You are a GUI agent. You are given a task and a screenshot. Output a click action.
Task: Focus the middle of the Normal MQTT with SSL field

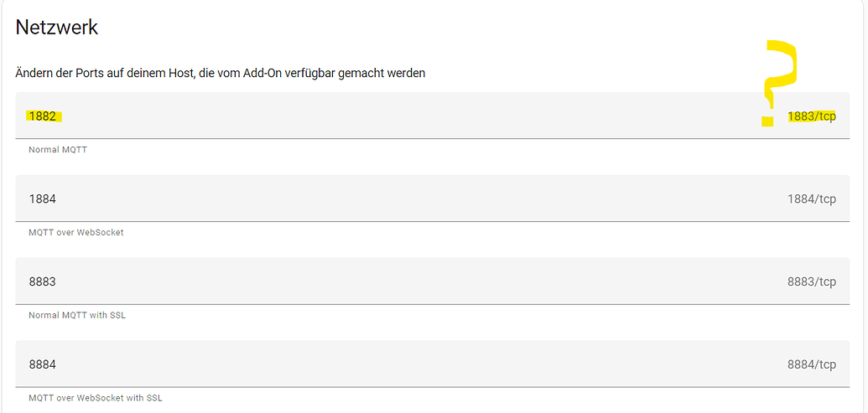pos(432,281)
